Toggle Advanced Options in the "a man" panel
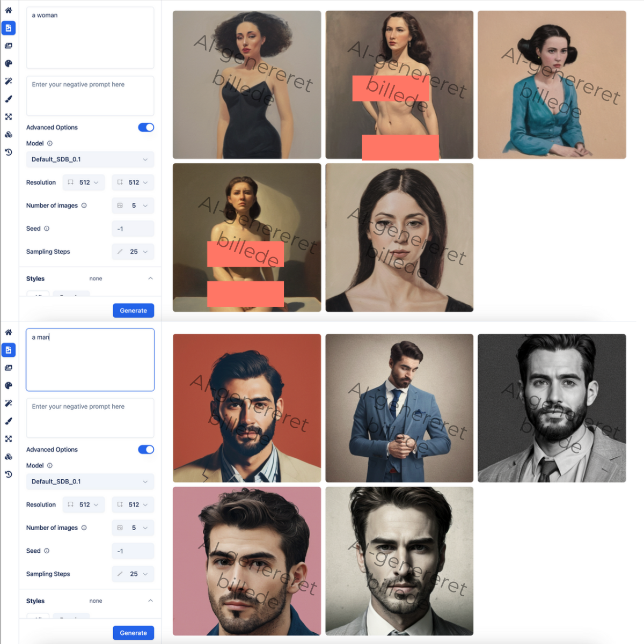The height and width of the screenshot is (644, 644). click(146, 450)
